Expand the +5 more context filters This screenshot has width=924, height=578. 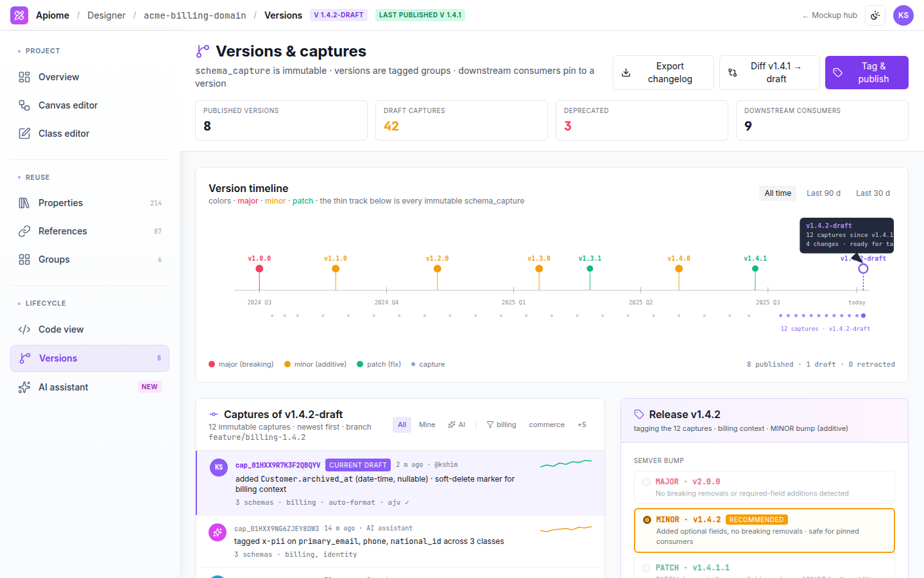(582, 425)
